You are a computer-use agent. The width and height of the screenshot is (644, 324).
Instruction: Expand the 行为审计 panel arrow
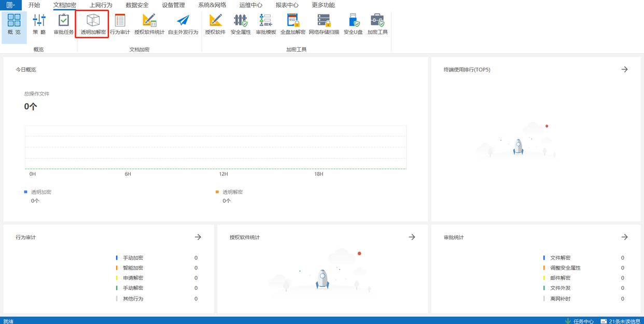pos(198,237)
